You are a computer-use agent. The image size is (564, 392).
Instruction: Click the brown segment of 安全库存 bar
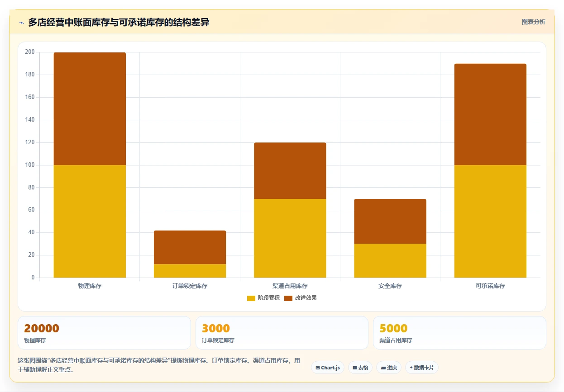tap(390, 222)
